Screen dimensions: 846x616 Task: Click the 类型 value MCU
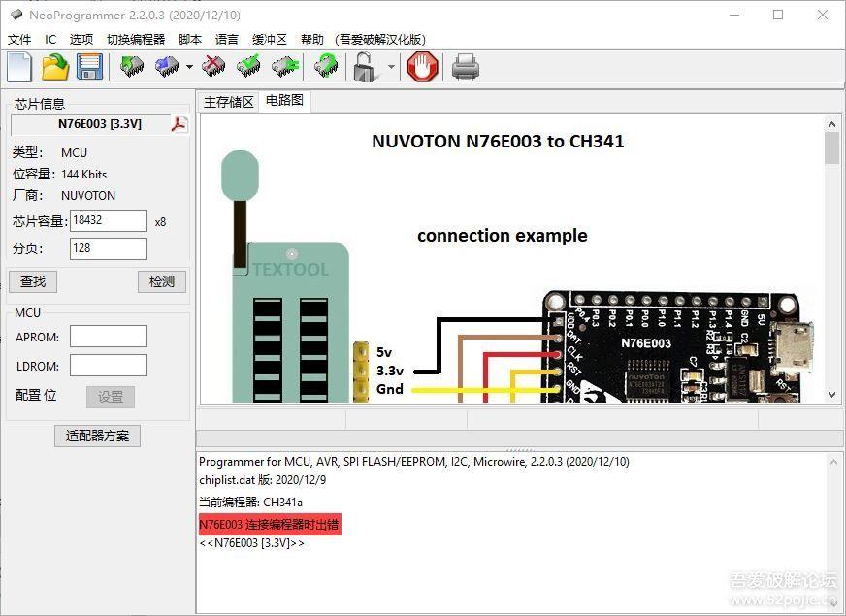74,153
